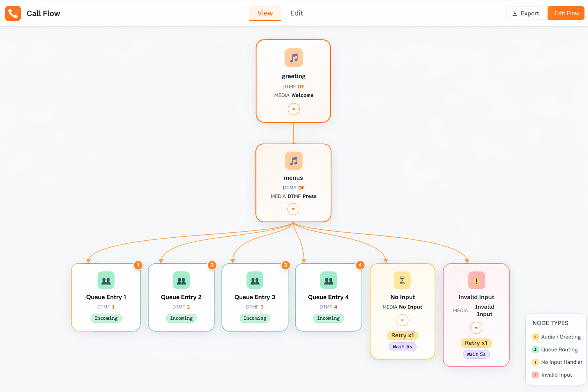The width and height of the screenshot is (588, 392).
Task: Click the exclamation icon on Invalid Input node
Action: pos(476,280)
